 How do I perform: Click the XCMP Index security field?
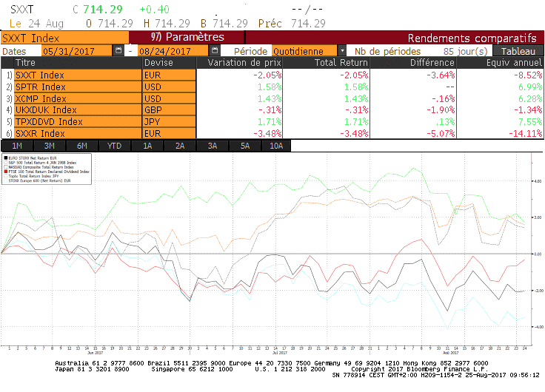click(78, 98)
